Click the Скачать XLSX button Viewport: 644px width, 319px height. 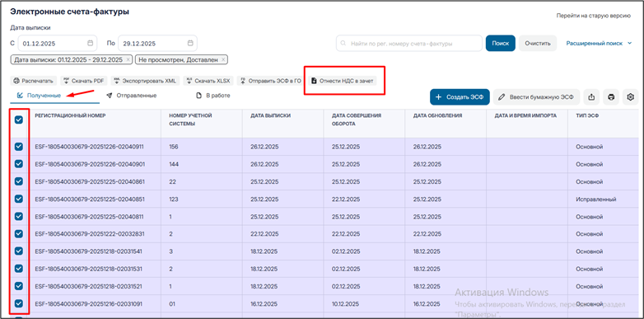pyautogui.click(x=208, y=81)
